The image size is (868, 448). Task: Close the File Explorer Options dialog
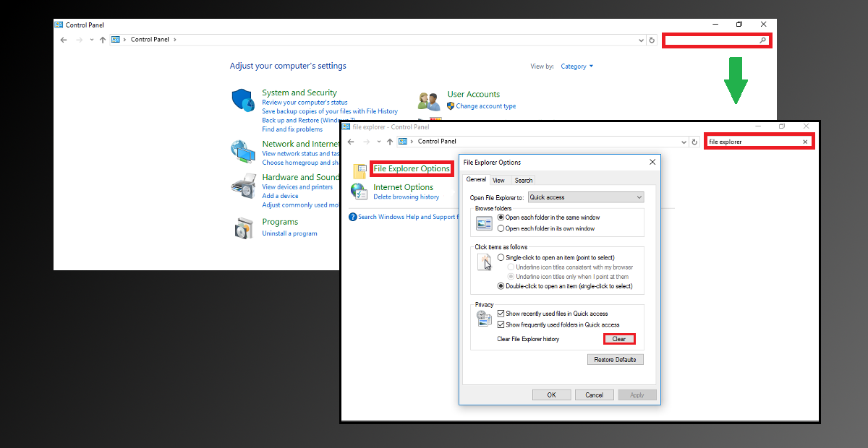coord(652,162)
